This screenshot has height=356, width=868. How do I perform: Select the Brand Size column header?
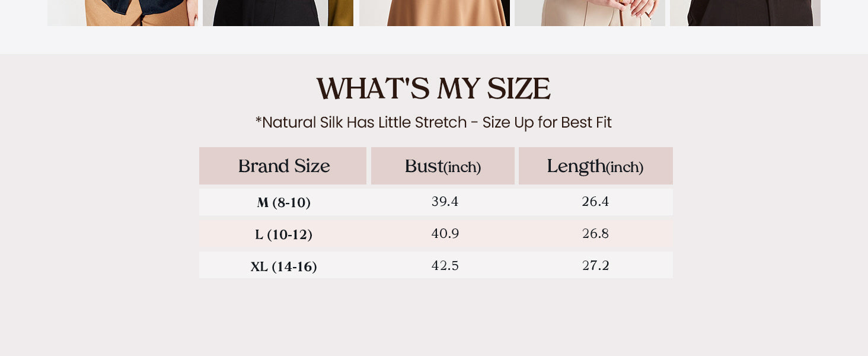click(283, 166)
